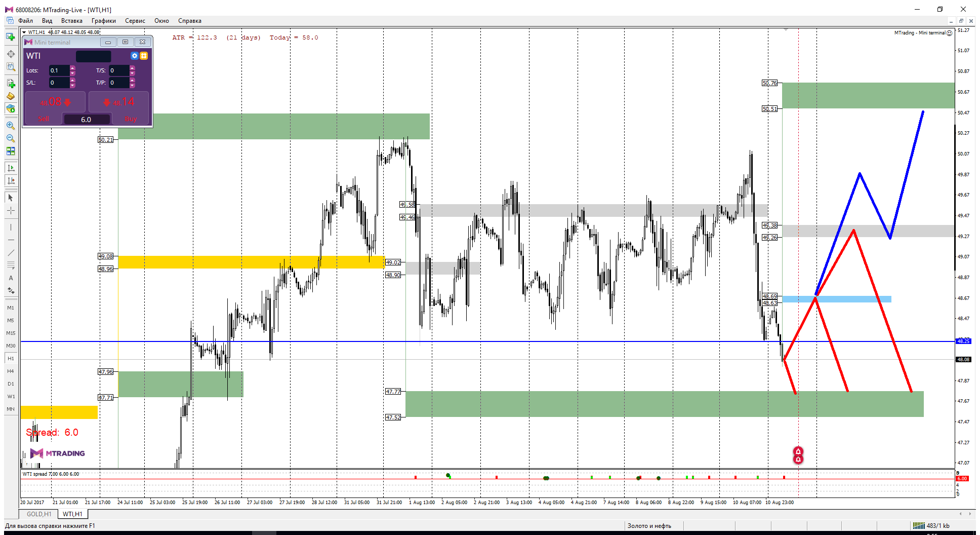Toggle Chart Shift icon

(11, 180)
